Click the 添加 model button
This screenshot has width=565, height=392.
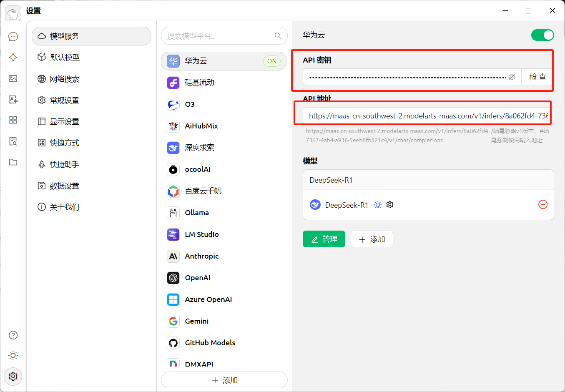tap(372, 239)
